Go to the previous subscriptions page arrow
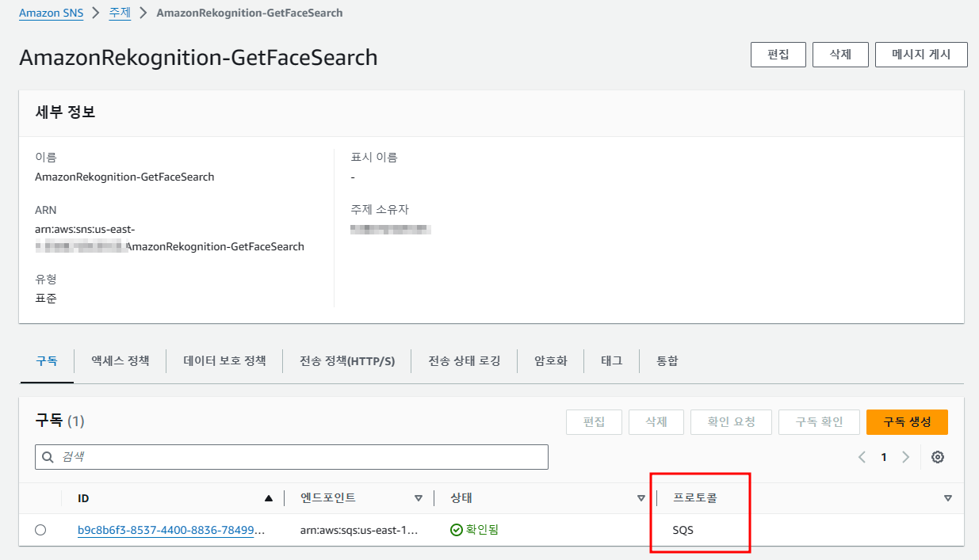This screenshot has width=979, height=560. (862, 457)
